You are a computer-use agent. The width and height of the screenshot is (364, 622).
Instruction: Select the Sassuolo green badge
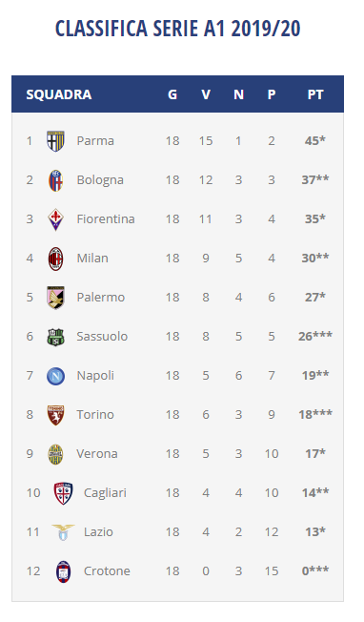pyautogui.click(x=55, y=337)
